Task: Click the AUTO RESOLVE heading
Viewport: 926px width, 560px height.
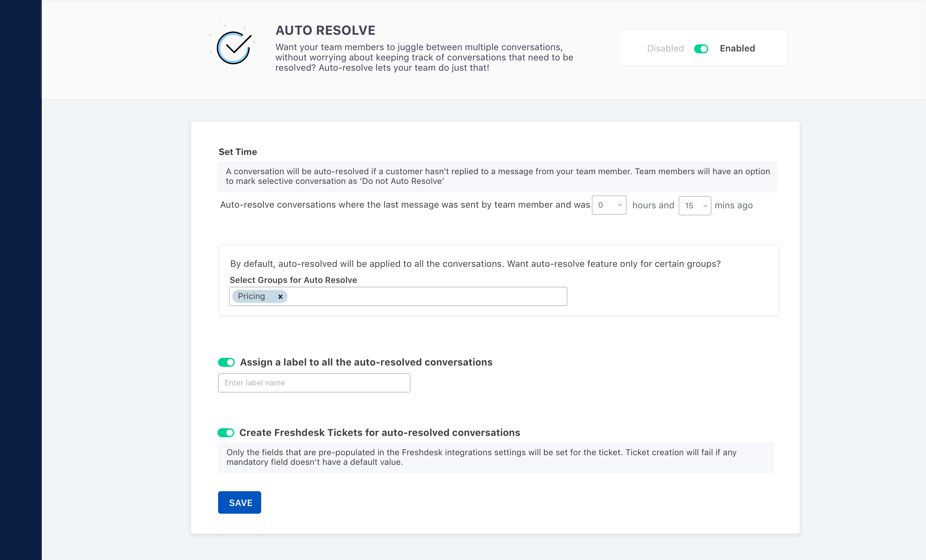Action: (x=325, y=31)
